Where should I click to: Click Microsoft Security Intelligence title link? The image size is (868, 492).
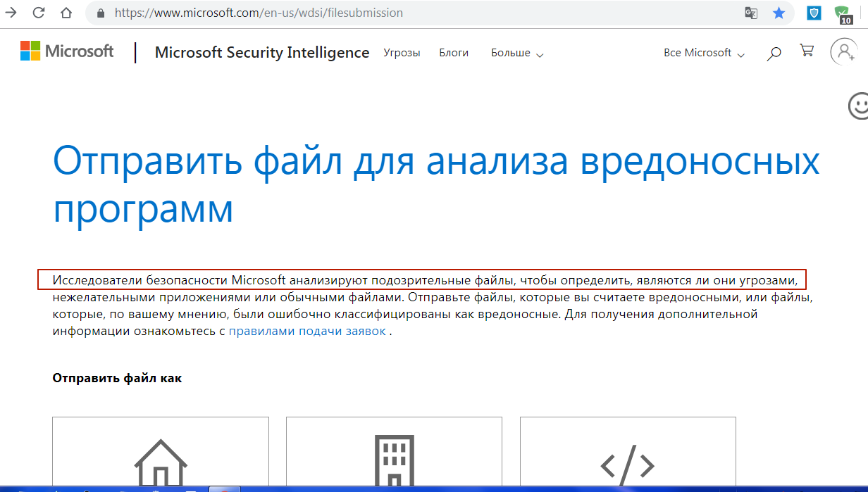tap(262, 53)
